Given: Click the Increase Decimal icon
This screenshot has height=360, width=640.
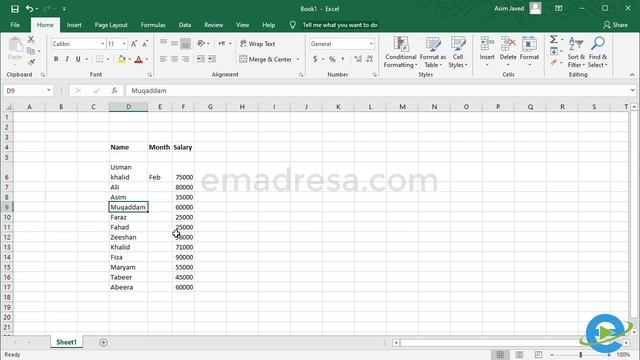Looking at the screenshot, I should (x=358, y=59).
